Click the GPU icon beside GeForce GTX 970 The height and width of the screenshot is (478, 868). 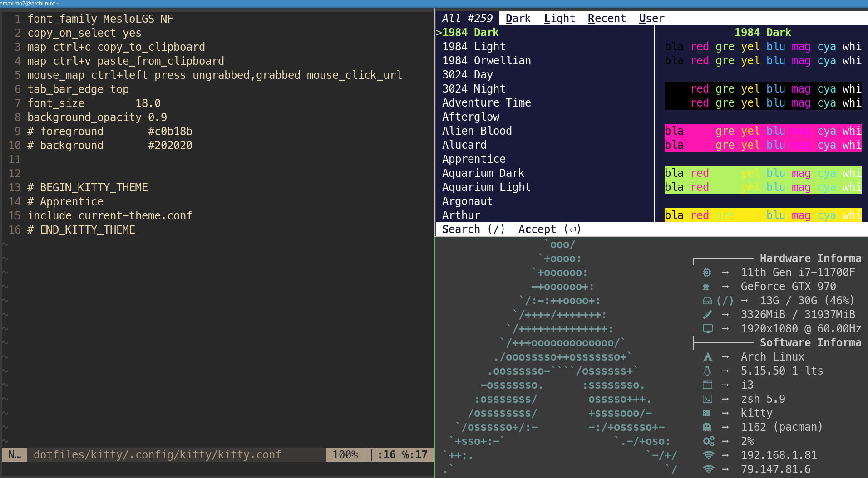pyautogui.click(x=707, y=286)
